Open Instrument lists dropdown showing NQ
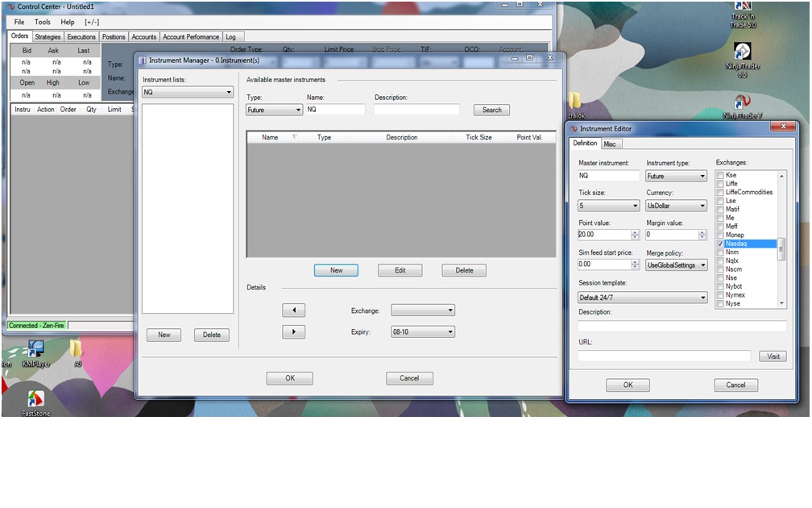The image size is (812, 508). pyautogui.click(x=188, y=92)
